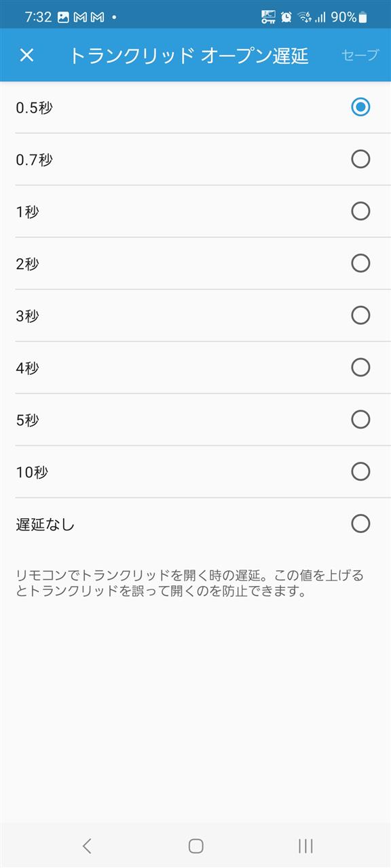The height and width of the screenshot is (868, 391).
Task: Set the delay to 10秒 radio button
Action: point(360,471)
